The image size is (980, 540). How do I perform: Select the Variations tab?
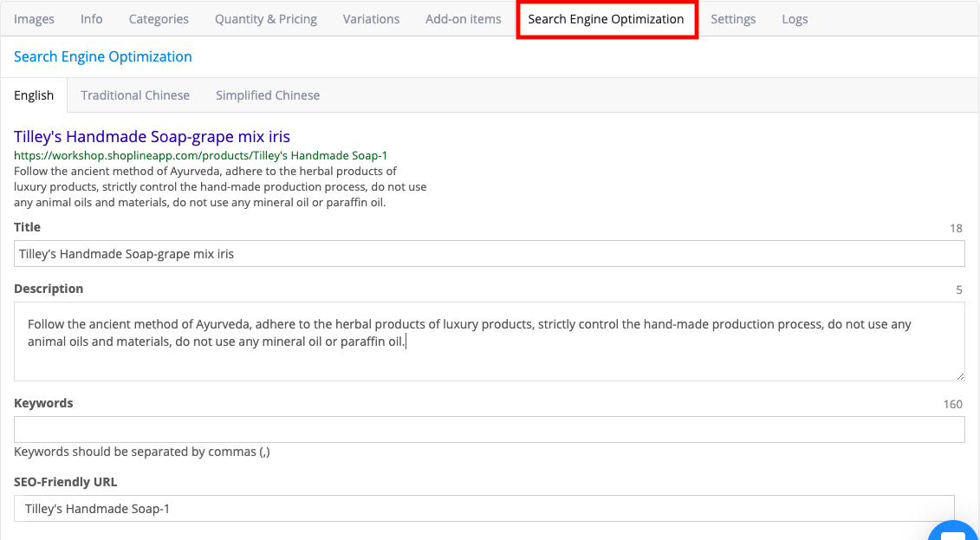coord(371,19)
